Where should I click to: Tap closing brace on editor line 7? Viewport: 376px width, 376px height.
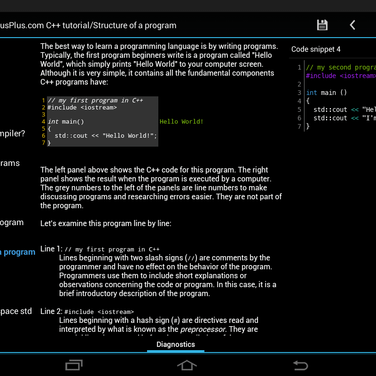pyautogui.click(x=308, y=126)
